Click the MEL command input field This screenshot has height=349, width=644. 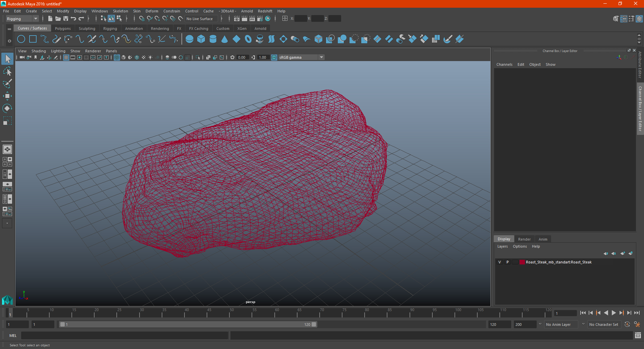point(125,336)
